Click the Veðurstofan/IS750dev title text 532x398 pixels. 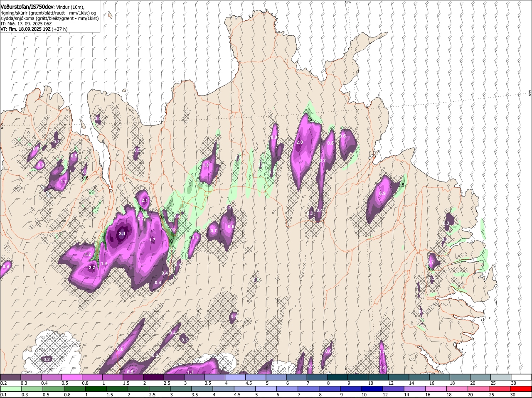pos(27,7)
